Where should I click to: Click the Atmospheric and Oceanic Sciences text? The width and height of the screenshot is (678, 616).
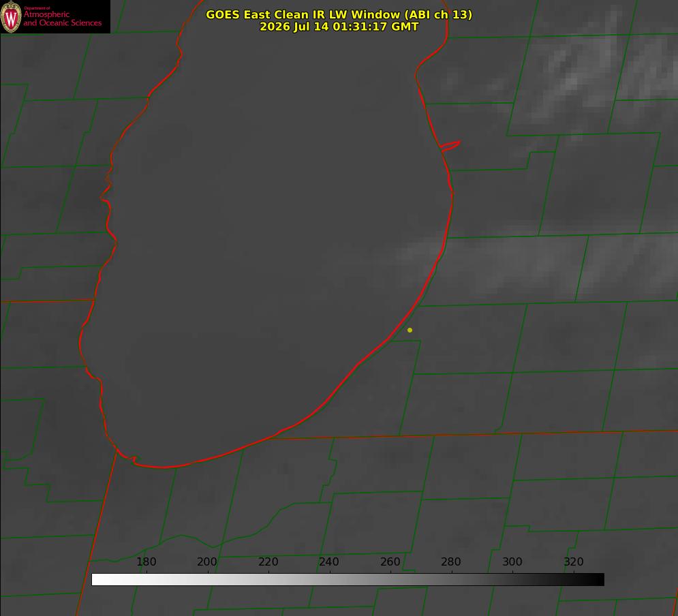tap(62, 18)
